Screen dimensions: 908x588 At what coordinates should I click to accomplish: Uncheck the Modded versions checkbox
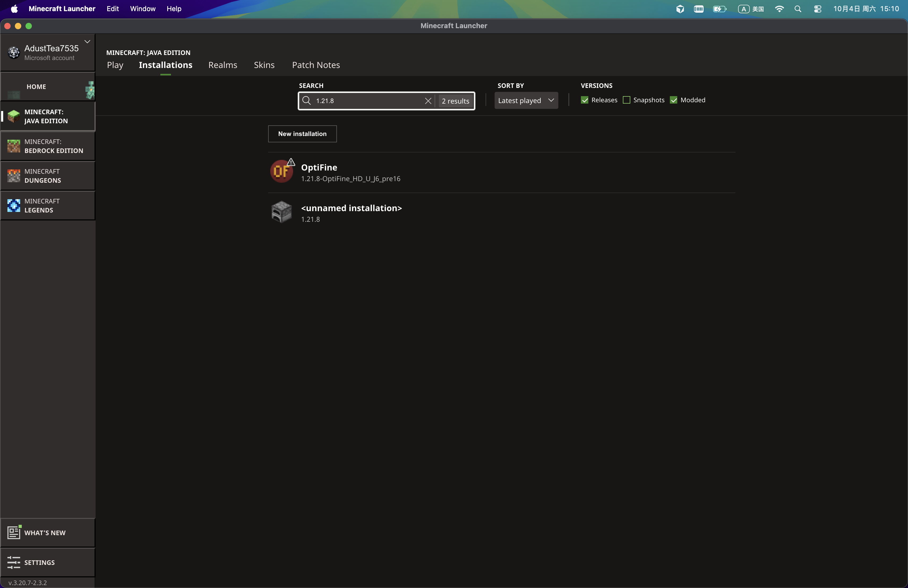coord(674,100)
